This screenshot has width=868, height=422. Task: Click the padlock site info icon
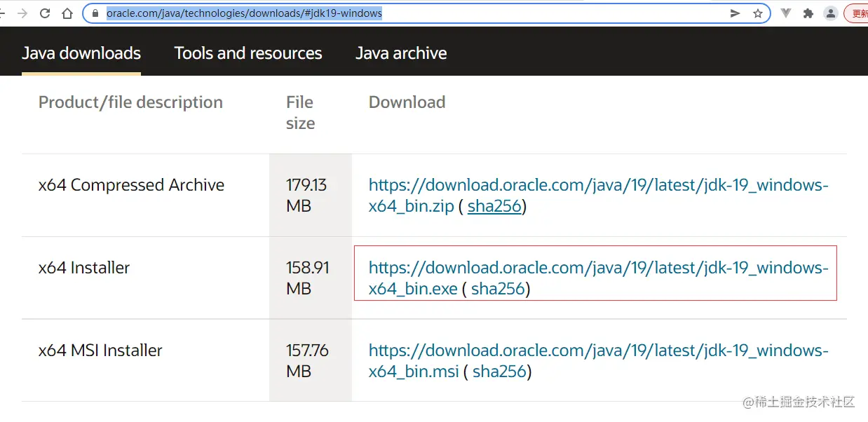point(96,13)
